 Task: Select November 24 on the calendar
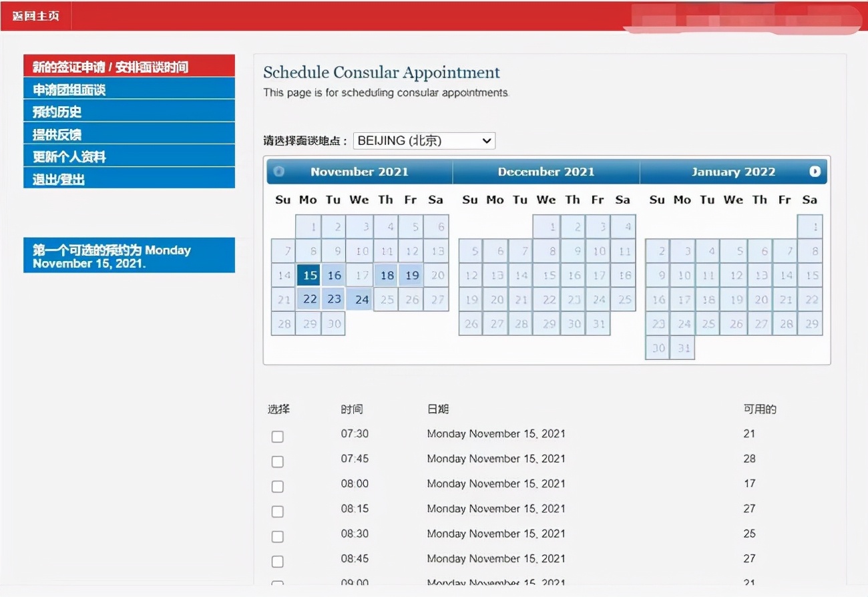(361, 299)
